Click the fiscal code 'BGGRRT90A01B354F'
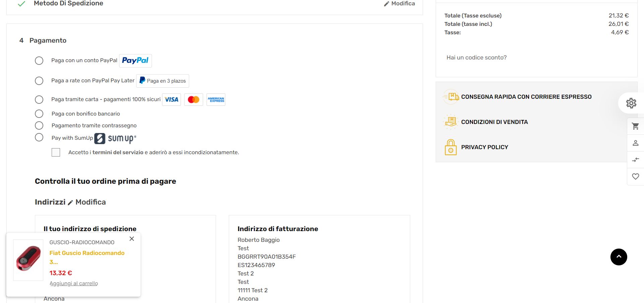644x303 pixels. pos(267,257)
